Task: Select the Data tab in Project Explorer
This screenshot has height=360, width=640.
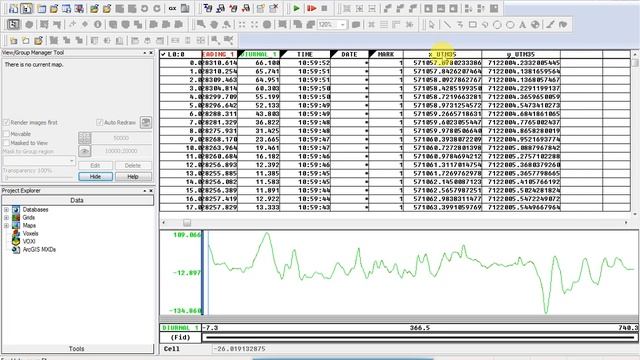Action: point(78,200)
